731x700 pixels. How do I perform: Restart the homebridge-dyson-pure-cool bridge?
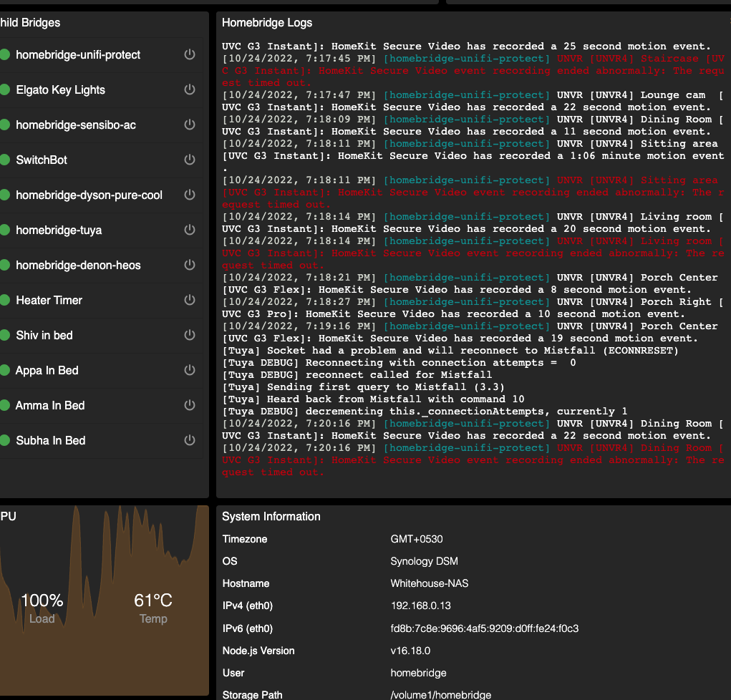coord(189,195)
